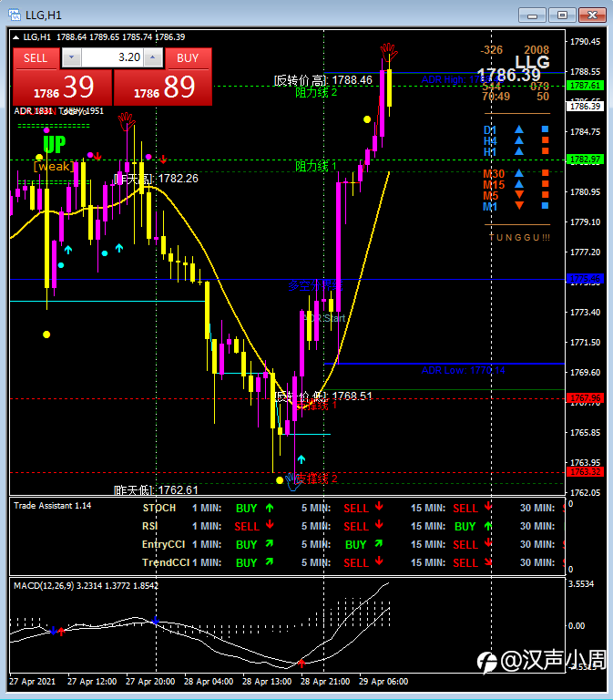The width and height of the screenshot is (613, 700).
Task: Click the orange [weak] text
Action: 54,167
